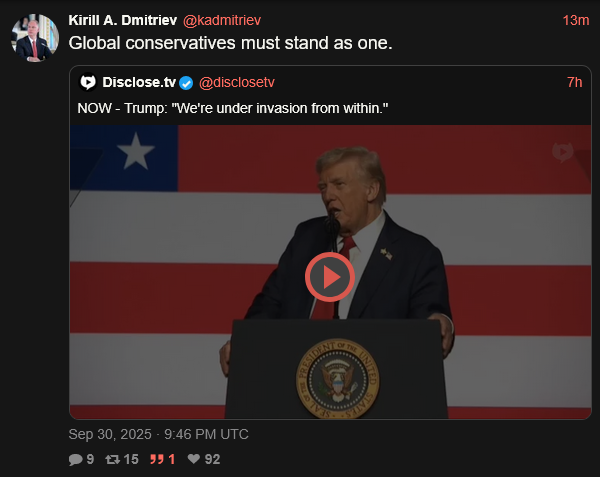Click the blue verified badge

click(x=186, y=83)
